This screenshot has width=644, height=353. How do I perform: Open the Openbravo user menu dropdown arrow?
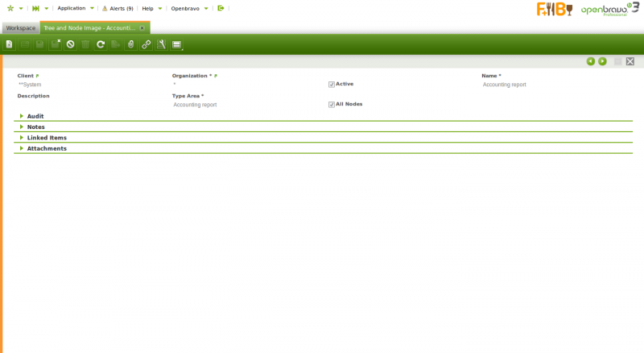coord(206,8)
